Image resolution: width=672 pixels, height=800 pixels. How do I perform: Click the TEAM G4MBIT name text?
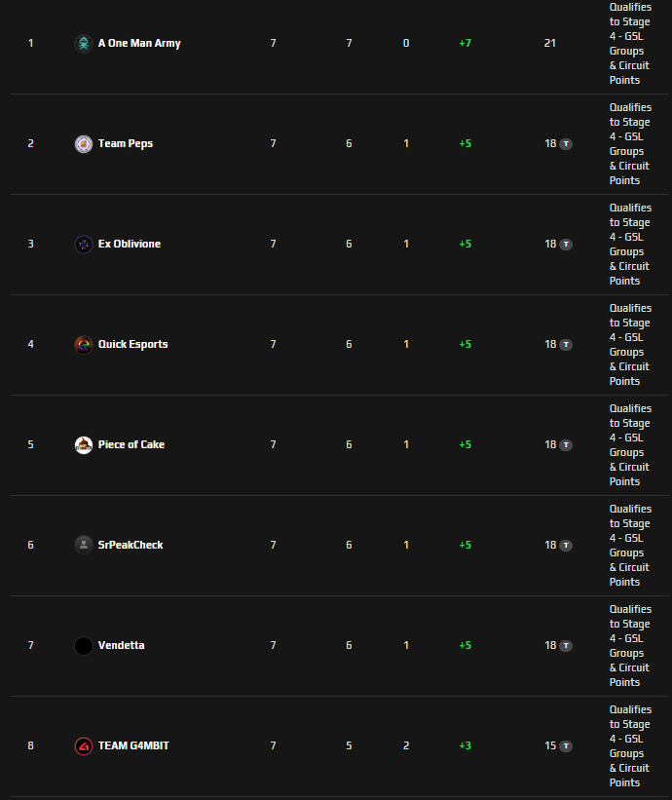tap(133, 745)
